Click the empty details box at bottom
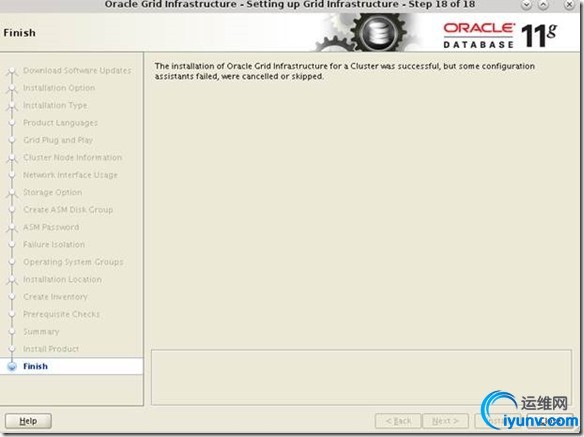 361,377
